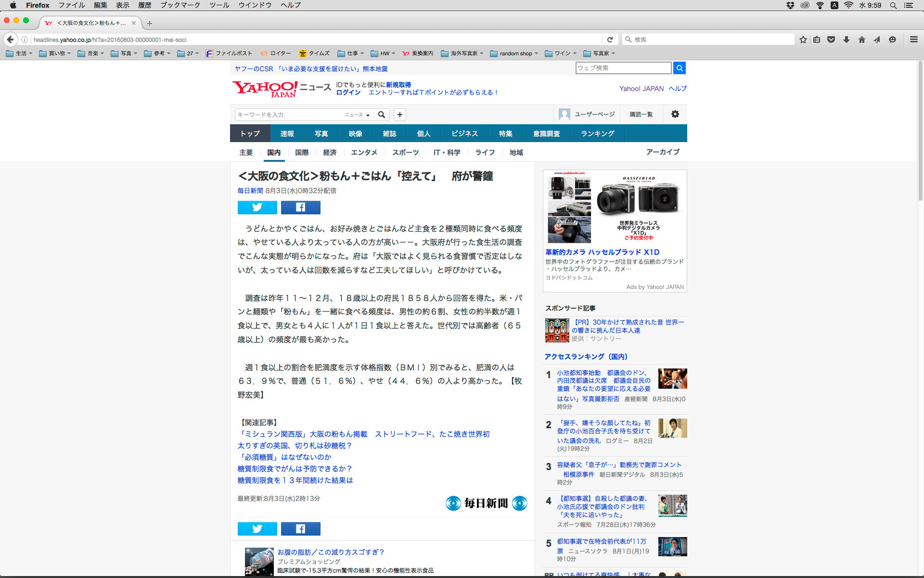Viewport: 924px width, 578px height.
Task: Reload the page with refresh icon
Action: pyautogui.click(x=610, y=39)
